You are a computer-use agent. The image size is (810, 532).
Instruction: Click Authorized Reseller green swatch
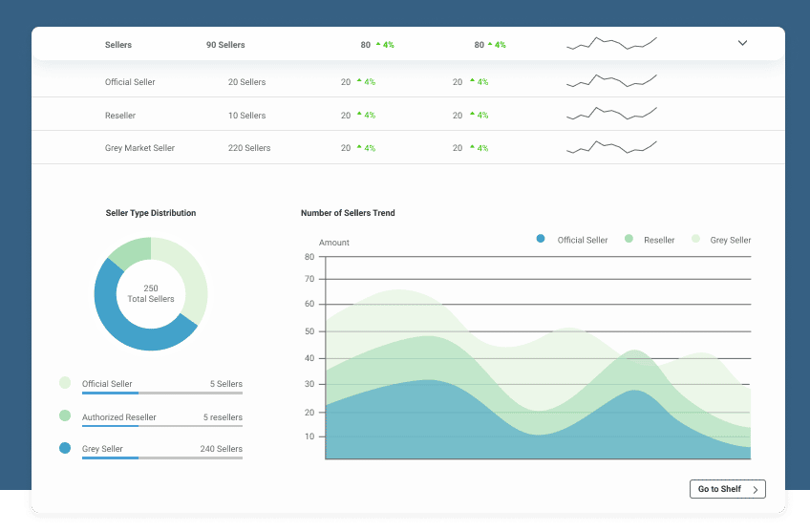coord(65,415)
